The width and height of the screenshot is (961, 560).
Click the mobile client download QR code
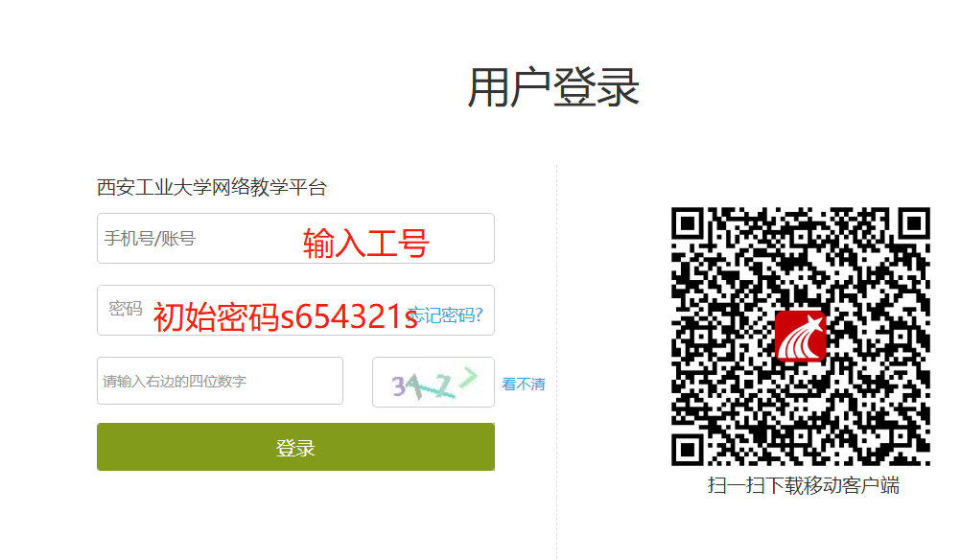[x=801, y=337]
